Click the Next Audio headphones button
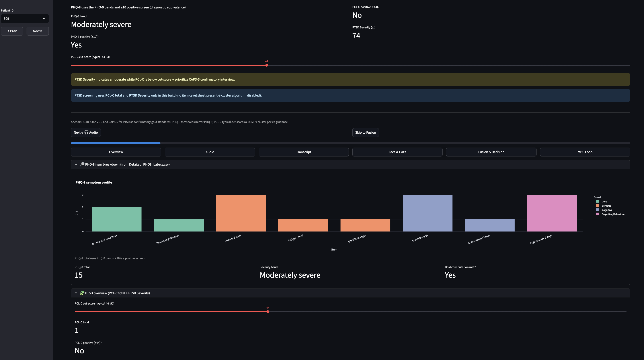Viewport: 644px width, 360px height. pyautogui.click(x=86, y=133)
